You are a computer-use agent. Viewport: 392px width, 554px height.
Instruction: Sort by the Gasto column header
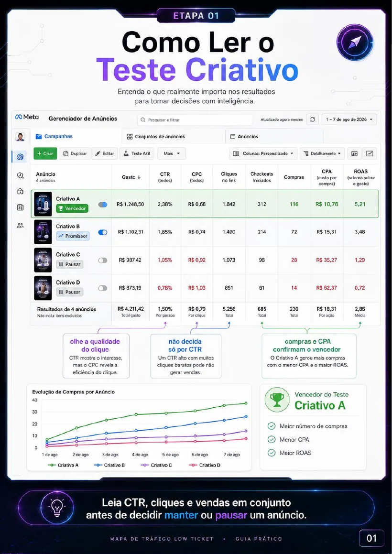(131, 177)
